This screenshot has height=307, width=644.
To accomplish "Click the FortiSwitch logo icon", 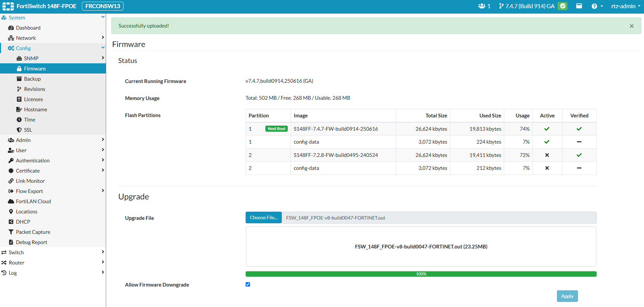I will click(x=8, y=6).
